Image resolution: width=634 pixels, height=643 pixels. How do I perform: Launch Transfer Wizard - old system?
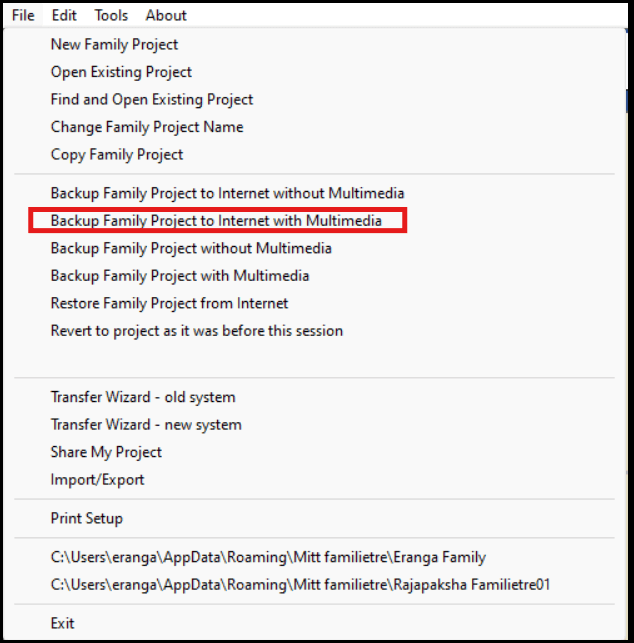point(143,397)
